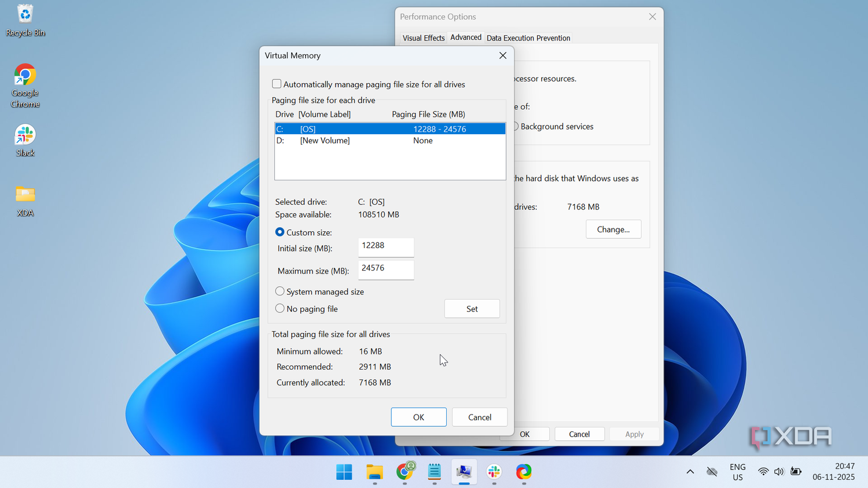This screenshot has width=868, height=488.
Task: Click the Wi-Fi icon in the system tray
Action: pyautogui.click(x=763, y=472)
